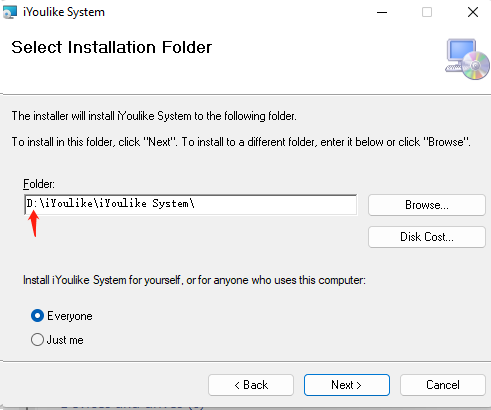Click the iYoulike System window title text
This screenshot has height=410, width=491.
pos(64,12)
